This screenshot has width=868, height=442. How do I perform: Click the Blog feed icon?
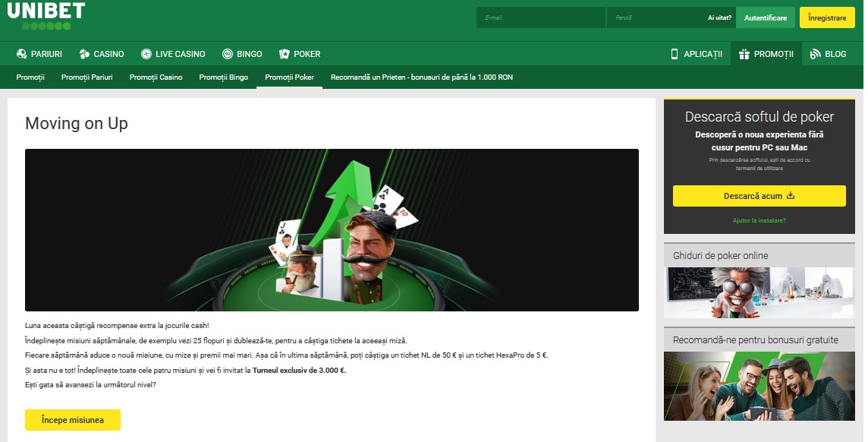pyautogui.click(x=816, y=54)
